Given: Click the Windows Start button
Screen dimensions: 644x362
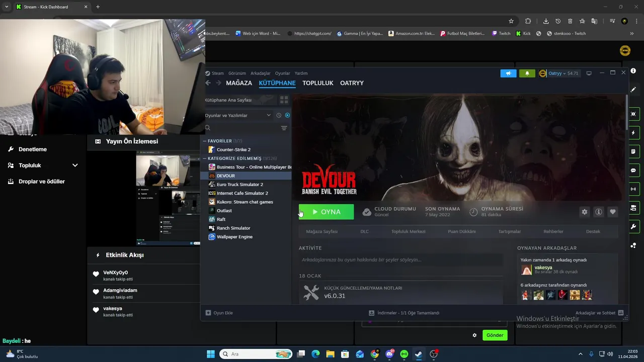Looking at the screenshot, I should click(x=211, y=354).
